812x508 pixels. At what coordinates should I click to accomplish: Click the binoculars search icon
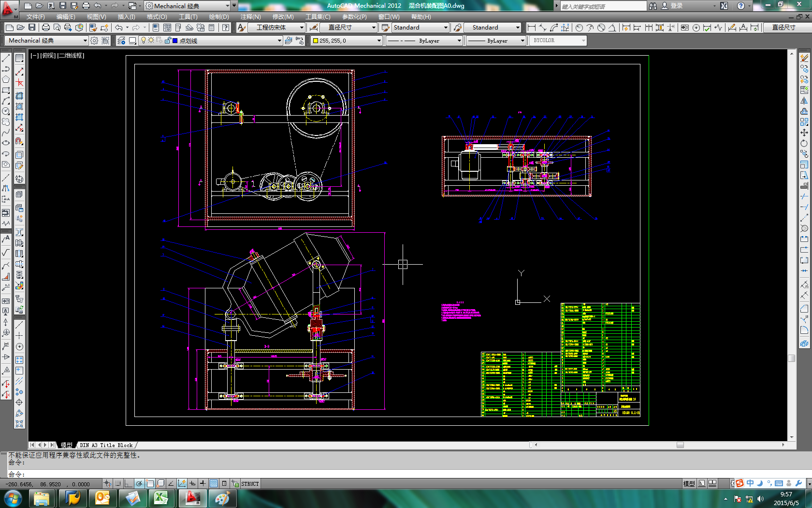pos(653,6)
